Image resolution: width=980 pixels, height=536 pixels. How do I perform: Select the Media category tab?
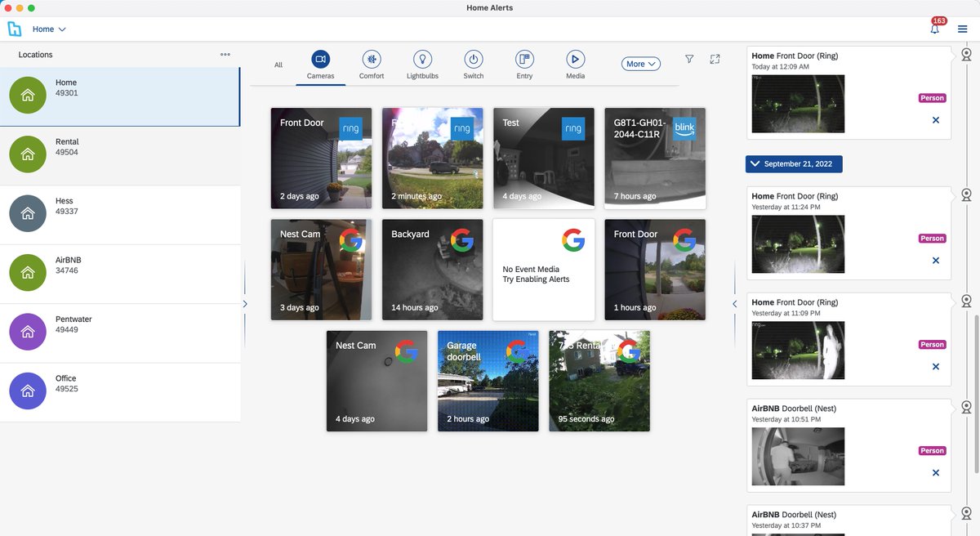pos(575,65)
